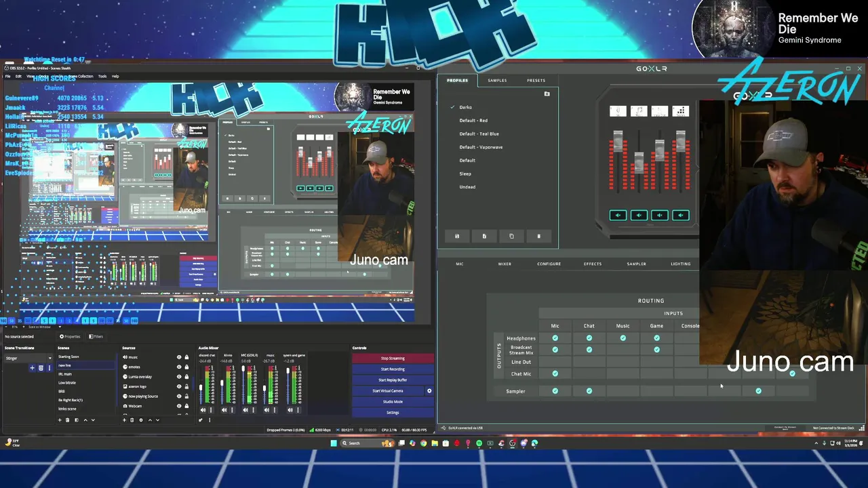Unlock the emotes source lock icon
The image size is (868, 488).
[186, 367]
